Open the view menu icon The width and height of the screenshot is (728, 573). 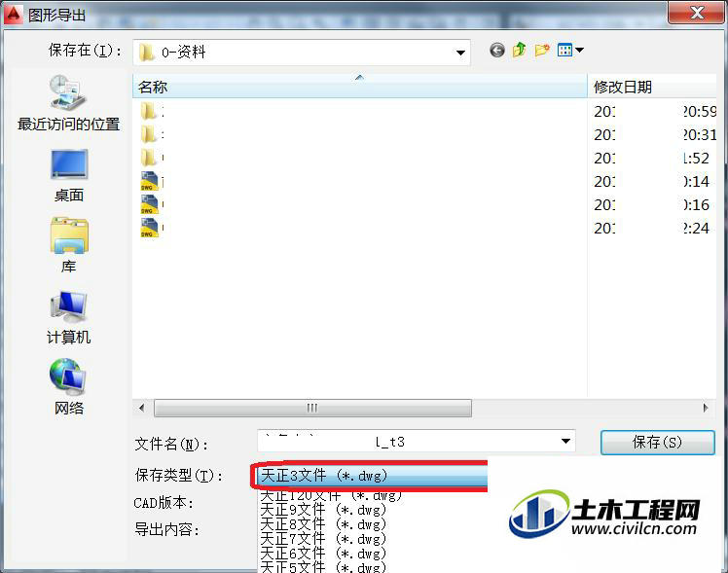coord(570,50)
